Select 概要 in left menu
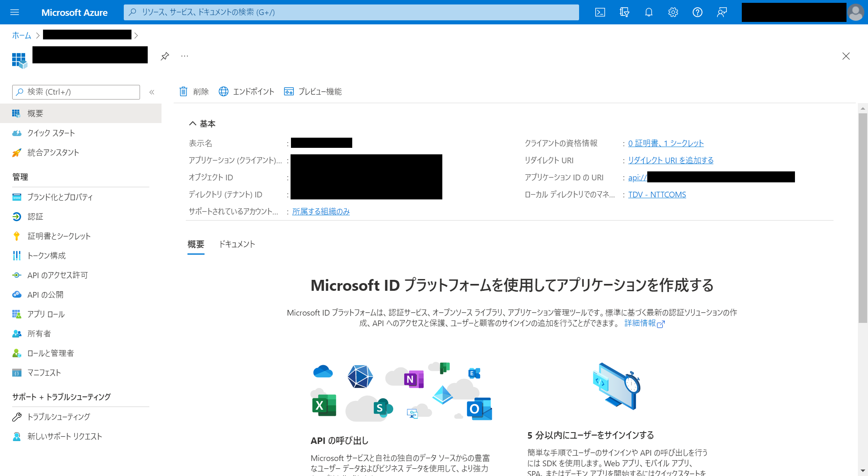 point(81,113)
